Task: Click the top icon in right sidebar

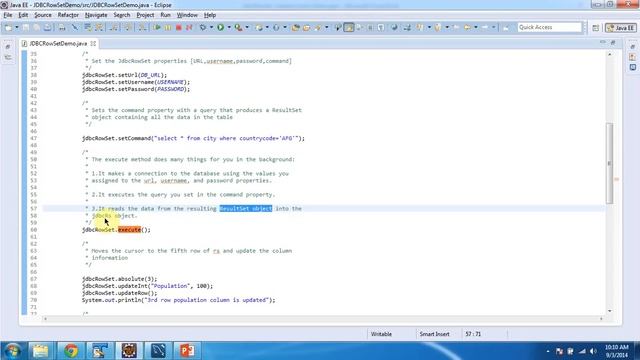Action: click(x=632, y=47)
